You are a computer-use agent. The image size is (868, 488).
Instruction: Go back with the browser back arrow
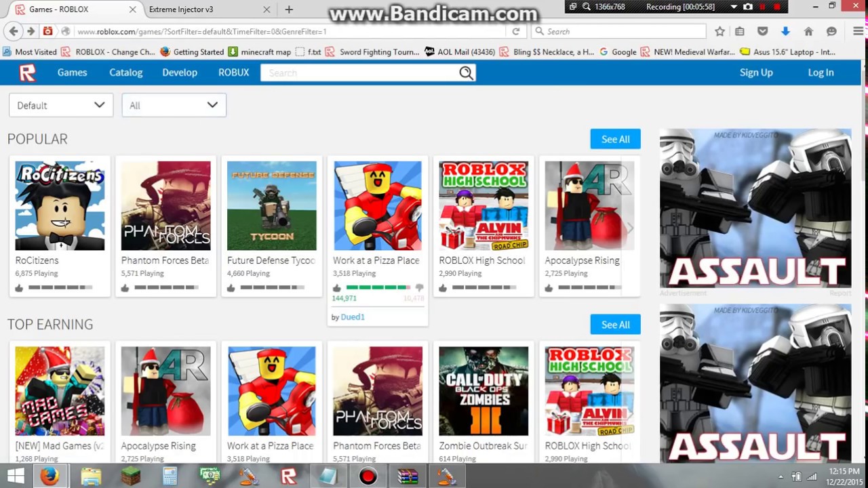13,31
